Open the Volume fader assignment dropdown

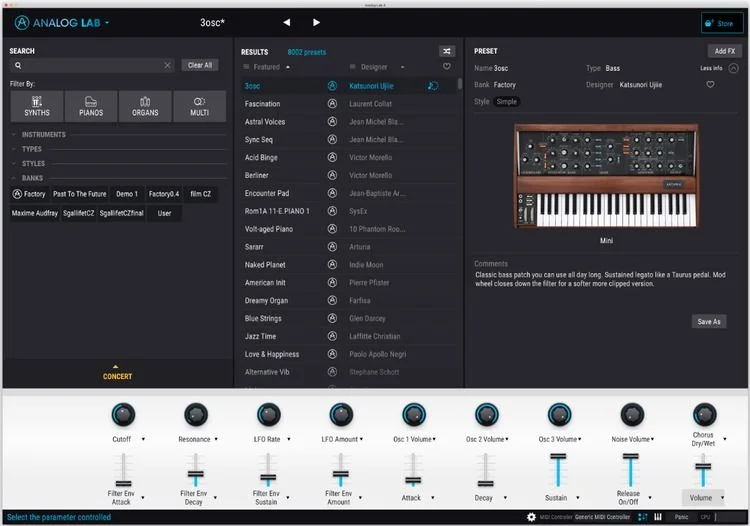pyautogui.click(x=722, y=498)
